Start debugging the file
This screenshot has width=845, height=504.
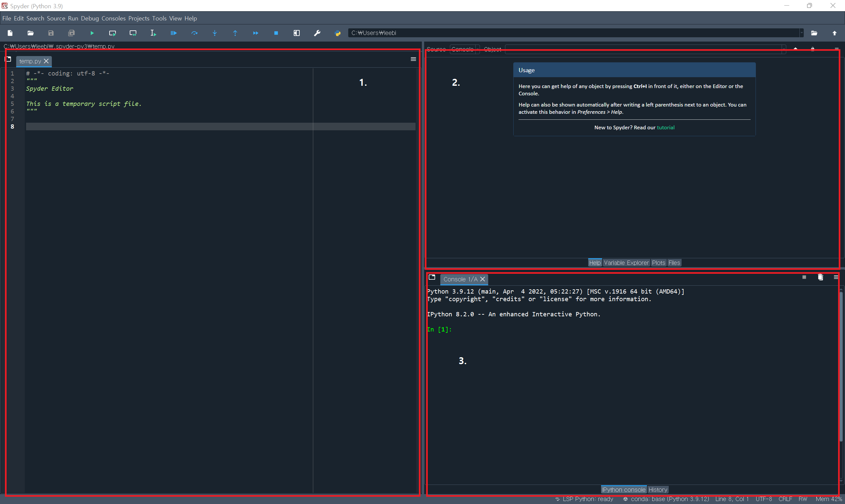point(174,33)
